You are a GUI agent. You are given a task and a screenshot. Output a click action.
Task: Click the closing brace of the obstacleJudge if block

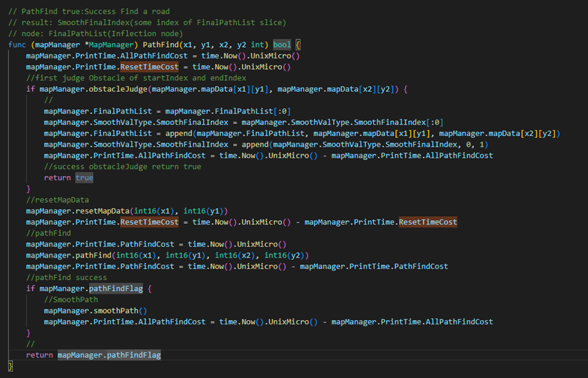pos(29,189)
